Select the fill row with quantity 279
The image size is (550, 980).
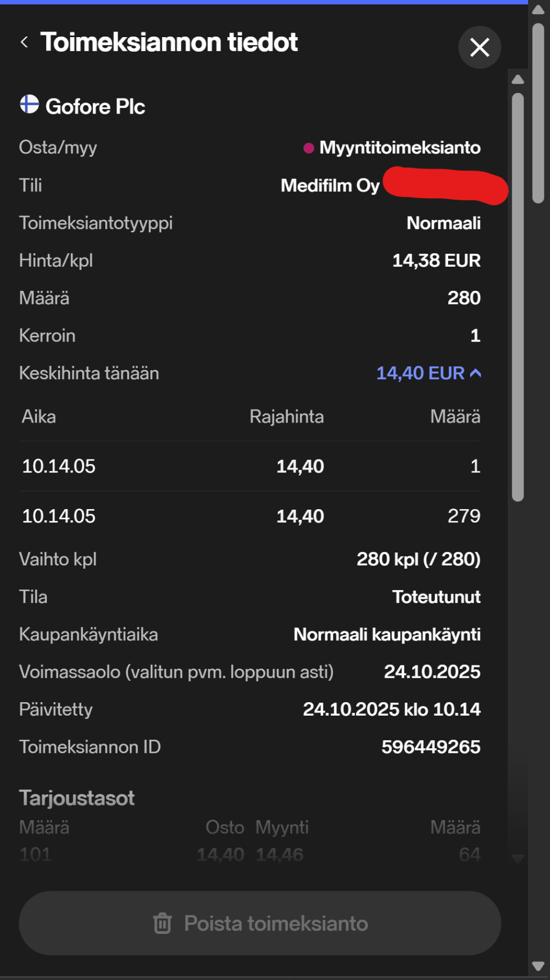click(x=250, y=516)
